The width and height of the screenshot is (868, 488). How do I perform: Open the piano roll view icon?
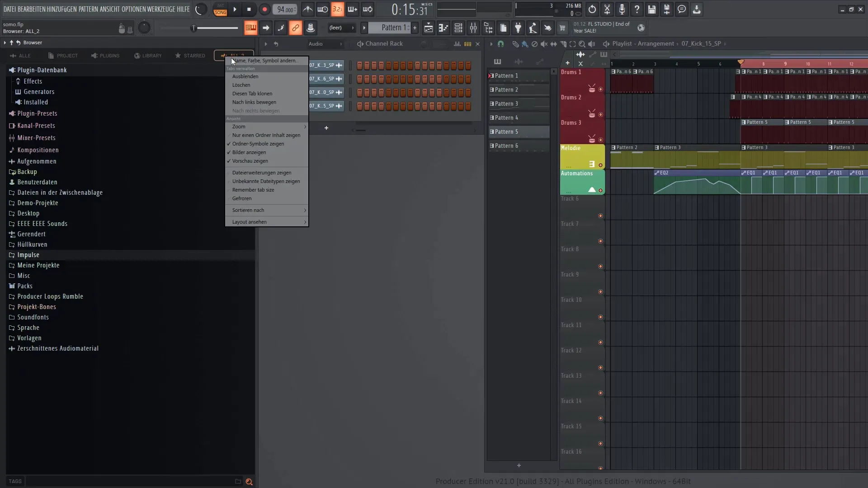(443, 28)
